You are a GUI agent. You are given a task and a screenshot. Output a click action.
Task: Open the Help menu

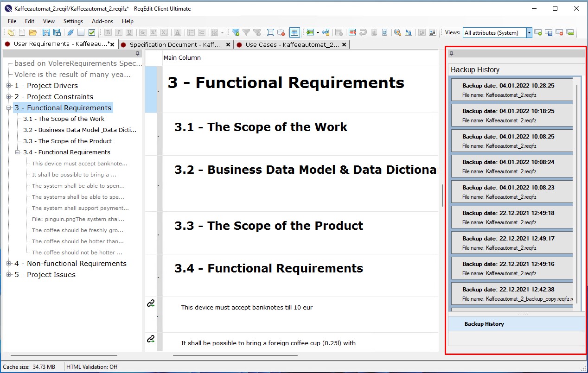click(x=128, y=21)
